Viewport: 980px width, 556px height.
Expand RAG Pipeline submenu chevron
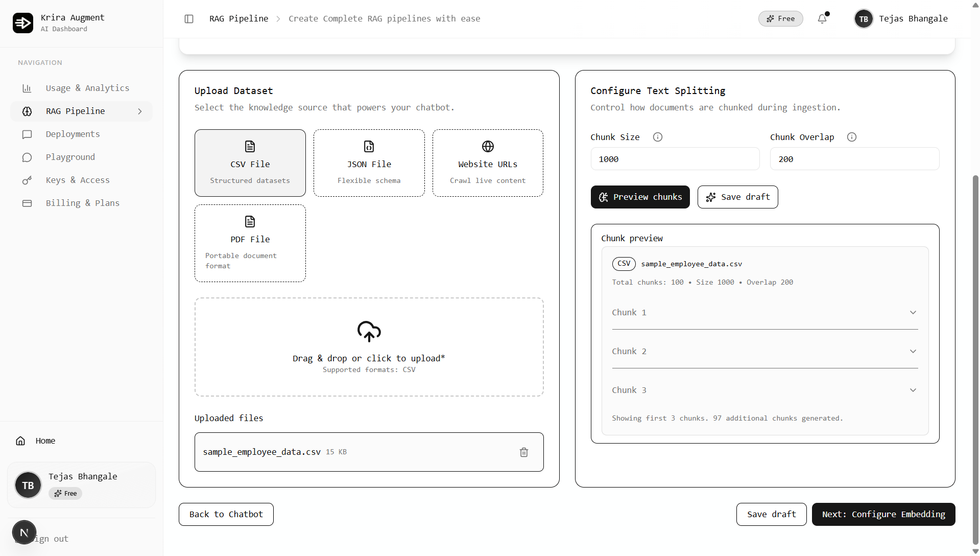point(140,111)
